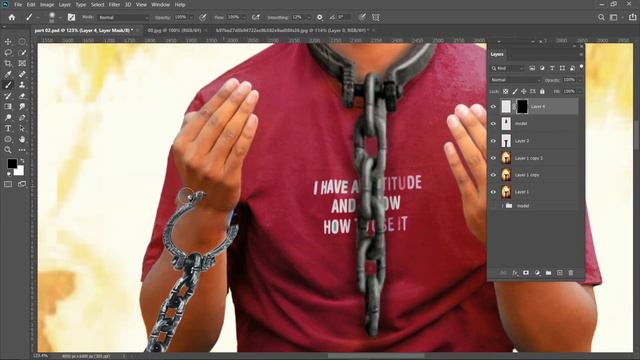
Task: Toggle pressure for opacity icon
Action: click(202, 17)
